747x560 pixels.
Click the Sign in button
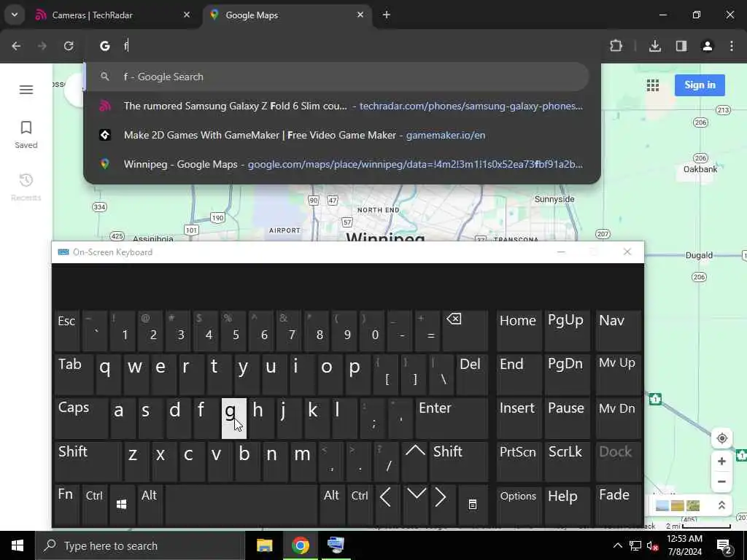point(700,85)
